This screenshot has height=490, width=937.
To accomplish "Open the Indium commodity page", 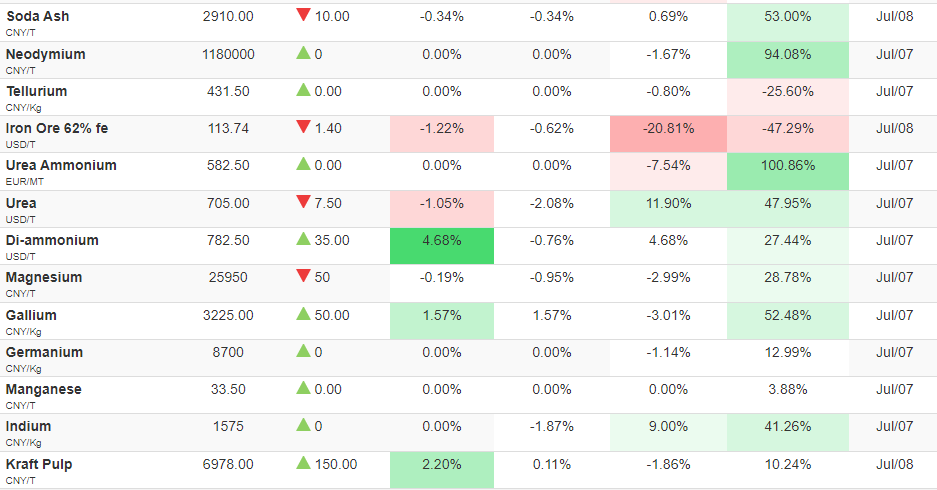I will click(x=29, y=427).
